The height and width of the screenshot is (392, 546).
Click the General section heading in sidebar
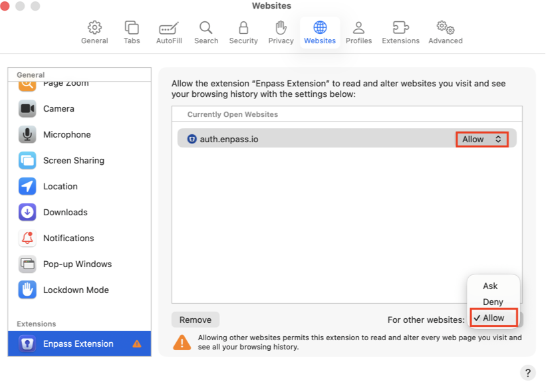[31, 75]
